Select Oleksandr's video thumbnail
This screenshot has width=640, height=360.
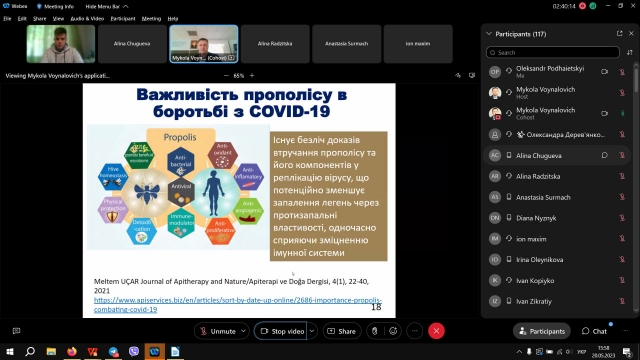61,44
